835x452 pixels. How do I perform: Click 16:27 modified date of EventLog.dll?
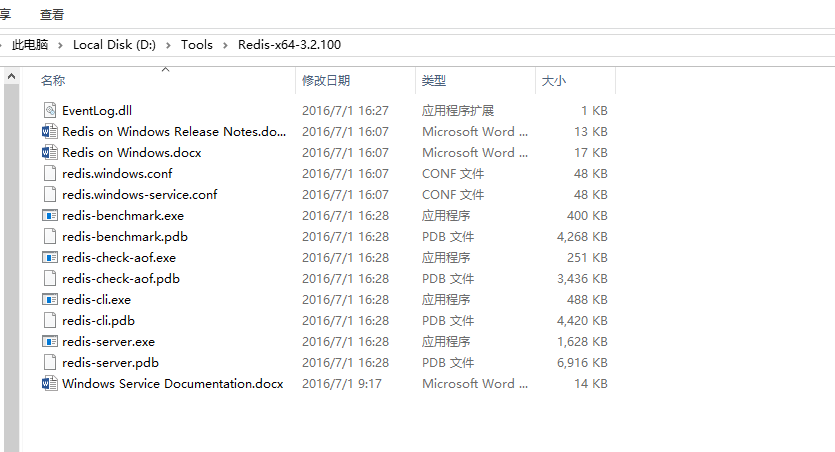(345, 110)
